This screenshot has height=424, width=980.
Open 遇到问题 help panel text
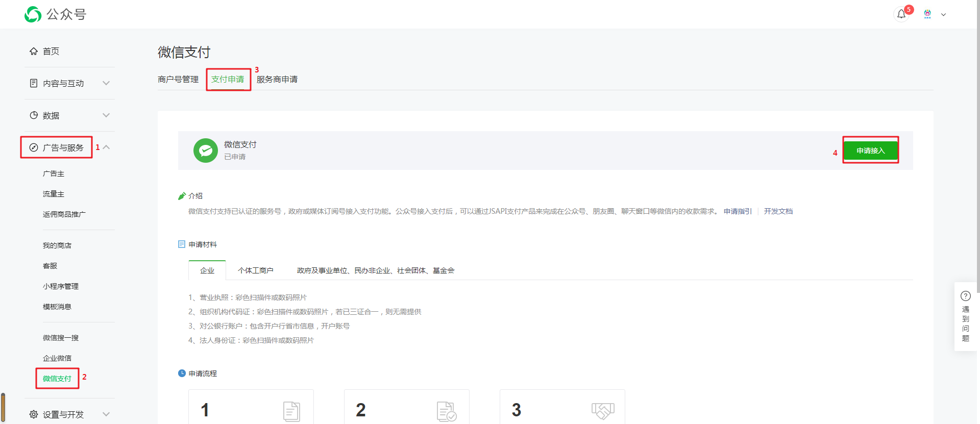(966, 323)
